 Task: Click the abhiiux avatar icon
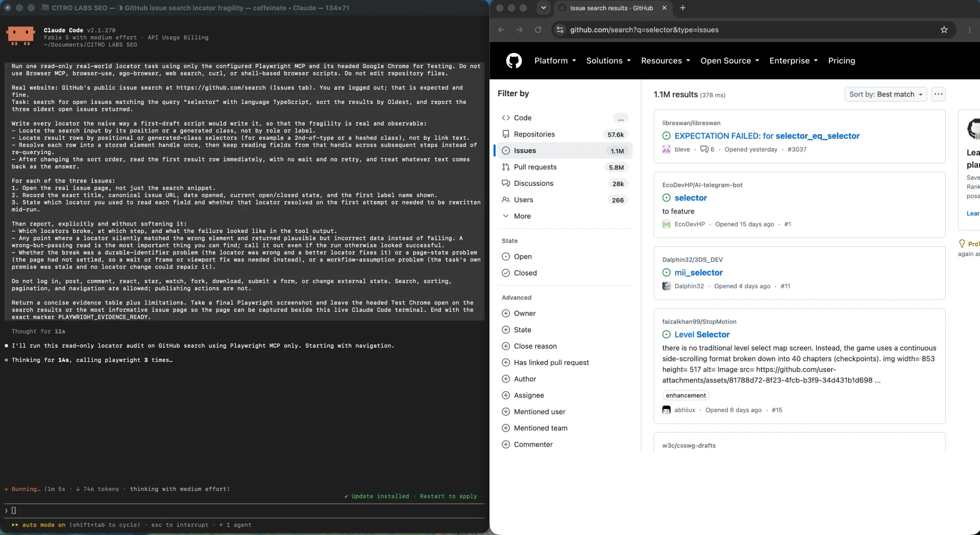666,410
